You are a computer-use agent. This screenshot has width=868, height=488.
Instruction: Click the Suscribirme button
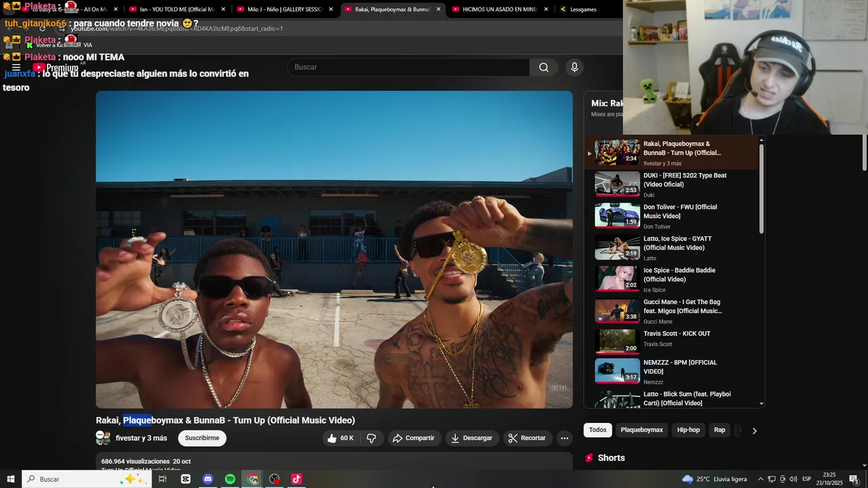click(202, 439)
